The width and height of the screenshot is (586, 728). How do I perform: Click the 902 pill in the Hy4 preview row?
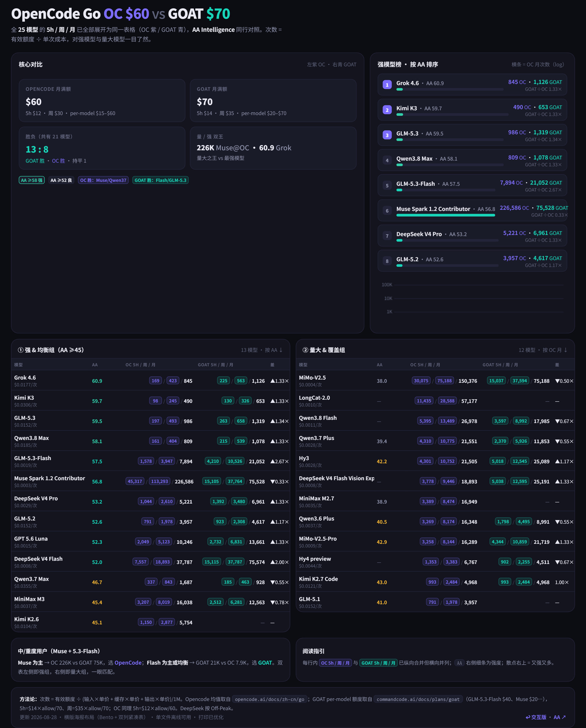(505, 562)
